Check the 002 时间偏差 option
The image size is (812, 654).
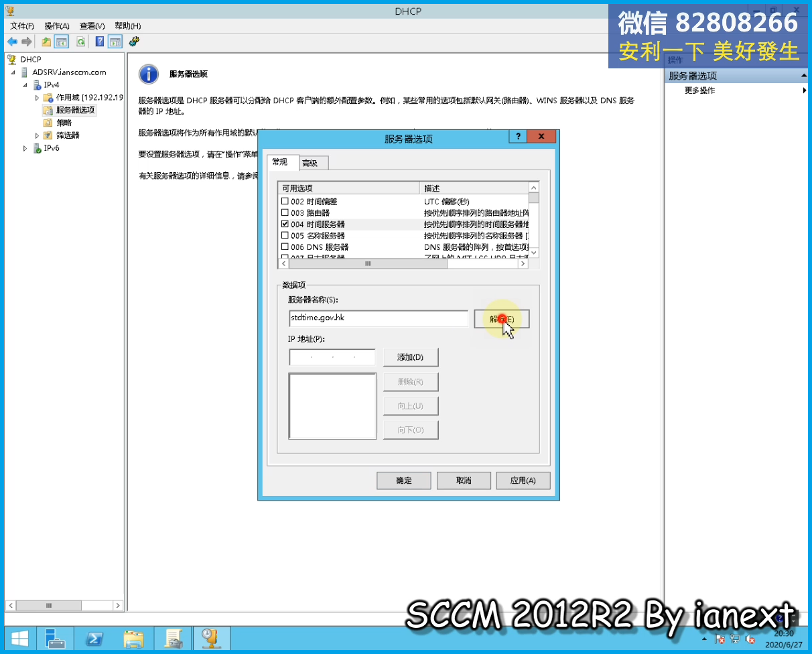[285, 201]
